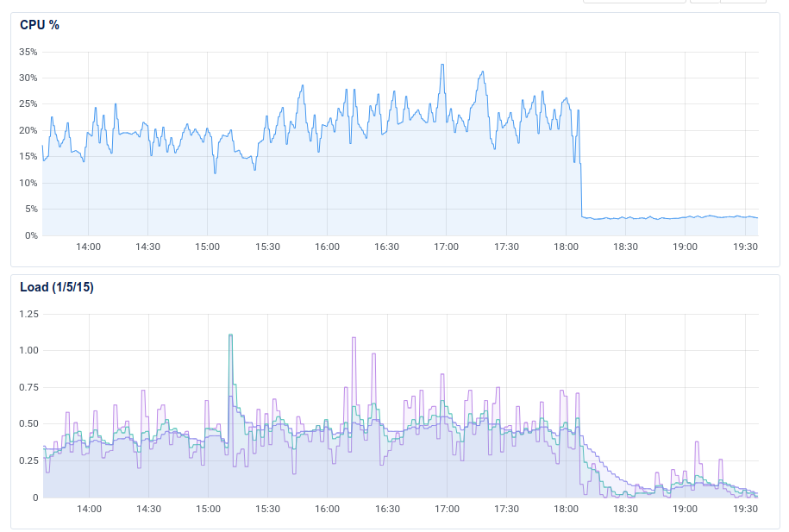Click 16:00 on the Load chart time axis
This screenshot has height=532, width=789.
tap(327, 509)
